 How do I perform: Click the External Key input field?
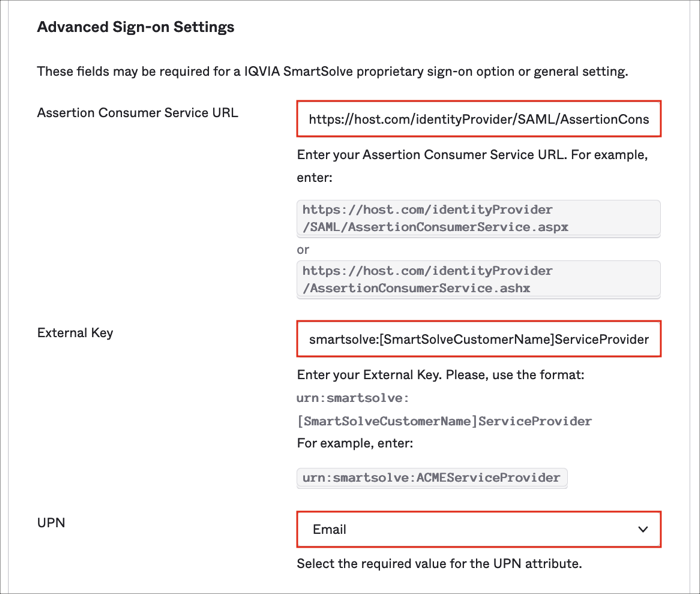pos(478,339)
